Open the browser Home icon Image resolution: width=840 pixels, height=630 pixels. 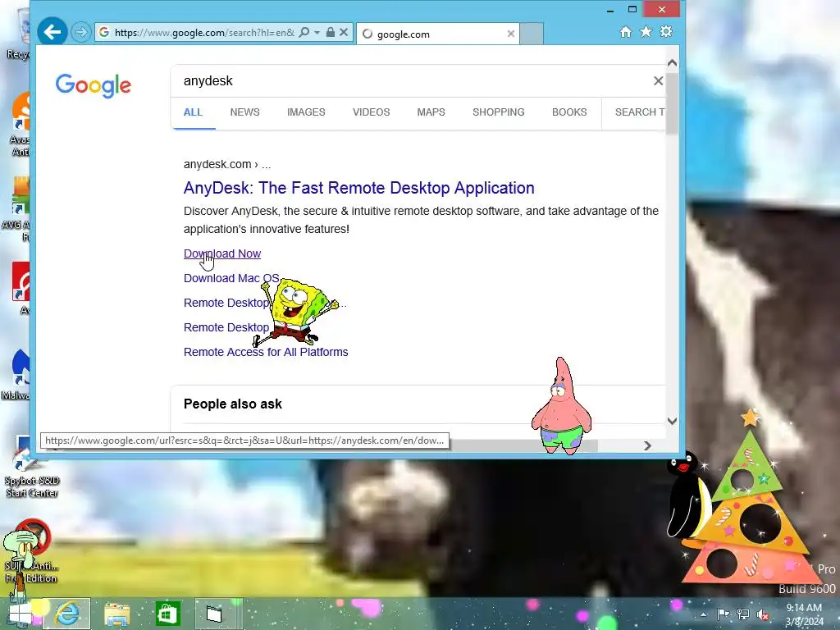[625, 32]
